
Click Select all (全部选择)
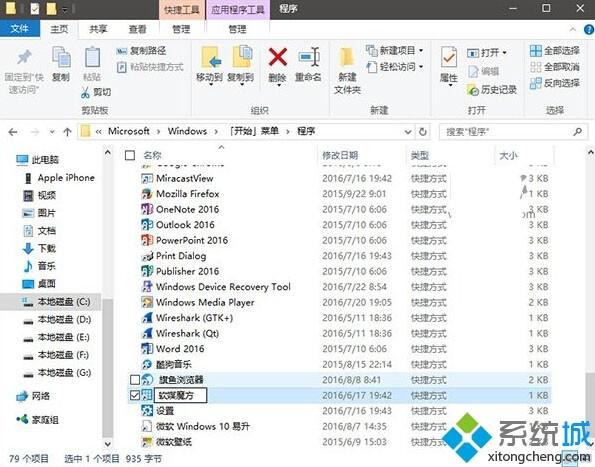pos(554,51)
